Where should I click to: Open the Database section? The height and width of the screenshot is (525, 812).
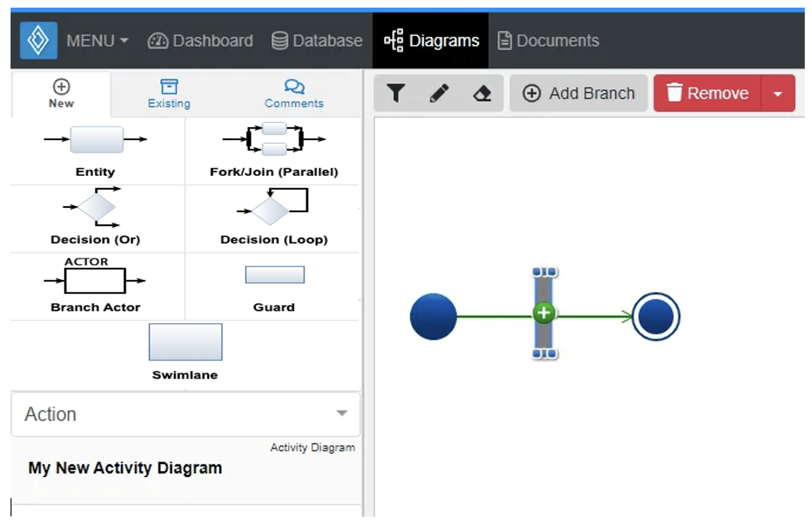coord(316,41)
